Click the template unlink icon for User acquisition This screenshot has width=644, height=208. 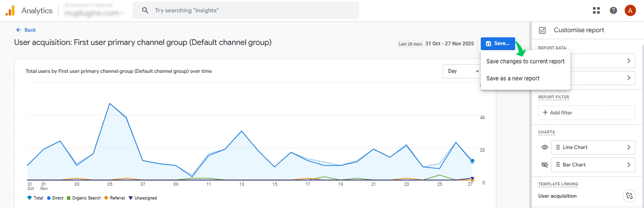pyautogui.click(x=628, y=196)
